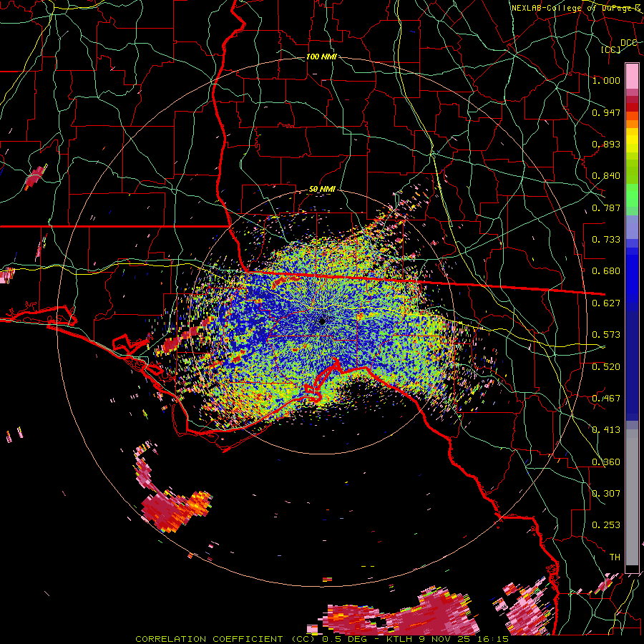Click the Correlation Coefficient caption at bottom

coord(321,639)
